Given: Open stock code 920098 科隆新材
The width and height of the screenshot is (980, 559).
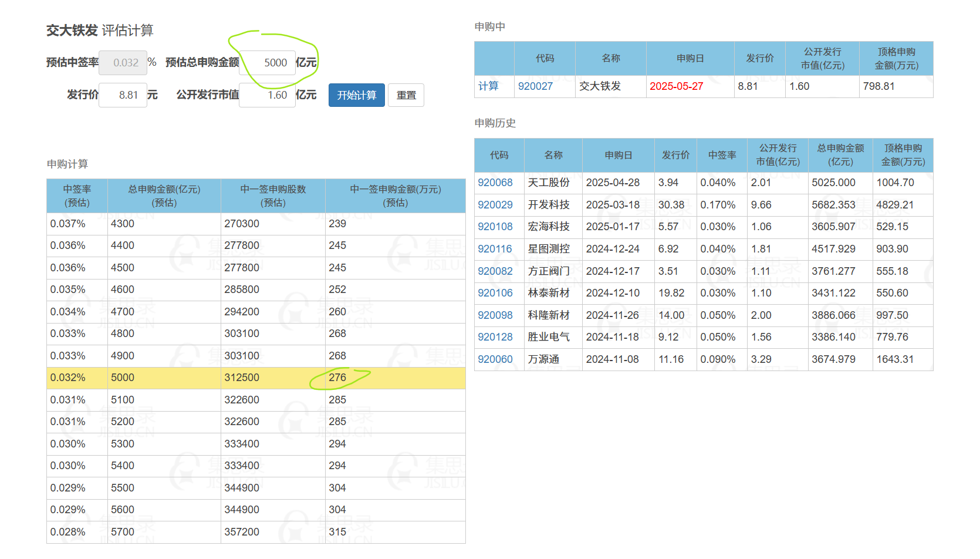Looking at the screenshot, I should click(495, 315).
